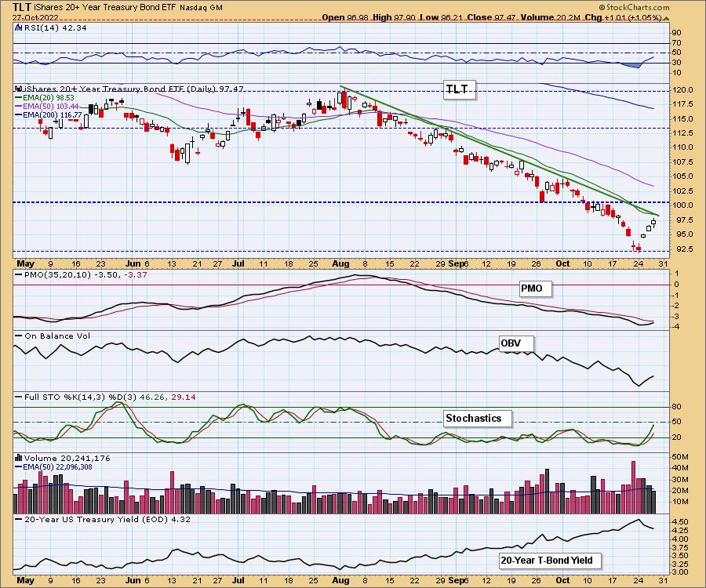
Task: Click the Low 96.21 value
Action: (x=440, y=17)
